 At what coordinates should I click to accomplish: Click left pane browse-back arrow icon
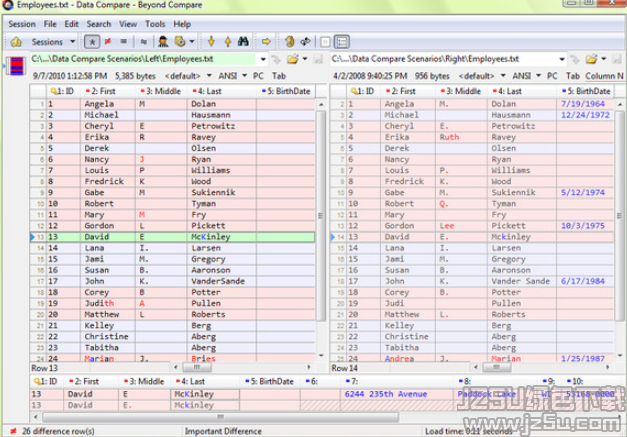[276, 59]
